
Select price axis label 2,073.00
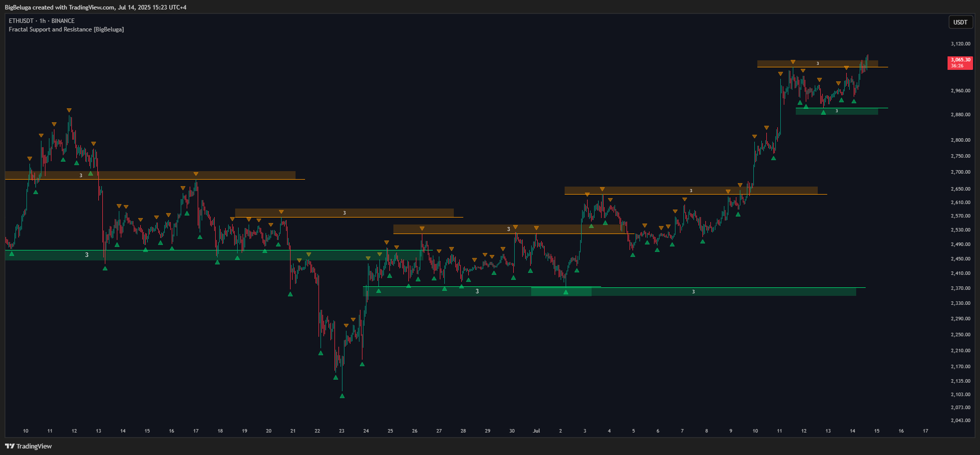click(961, 408)
